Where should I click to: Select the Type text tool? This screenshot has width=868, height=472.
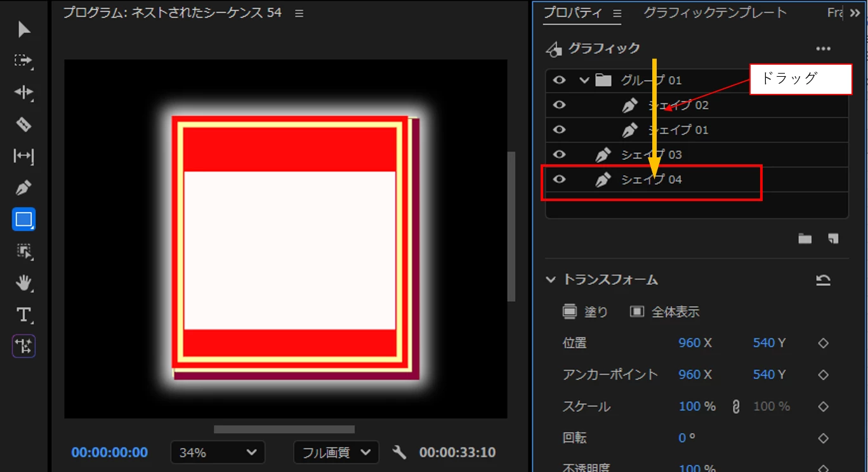(x=23, y=315)
